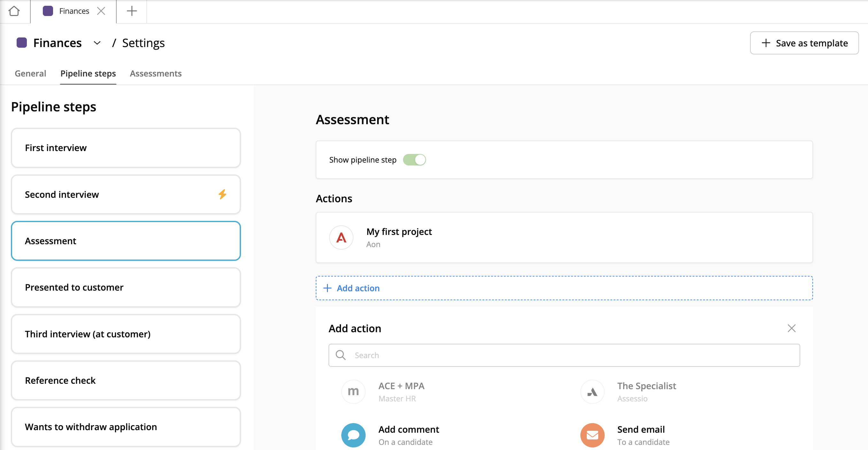The image size is (868, 450).
Task: Select the First interview pipeline step
Action: [x=126, y=148]
